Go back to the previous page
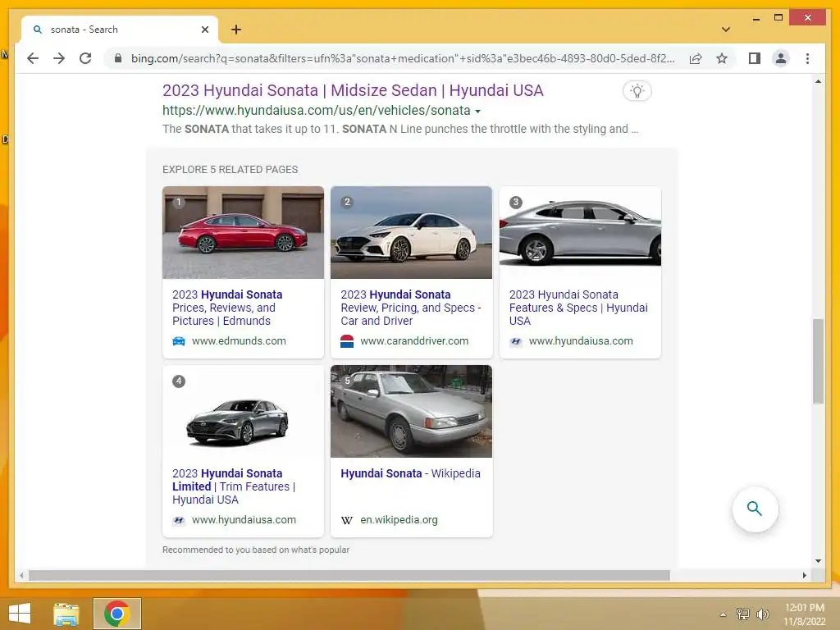840x630 pixels. click(33, 58)
